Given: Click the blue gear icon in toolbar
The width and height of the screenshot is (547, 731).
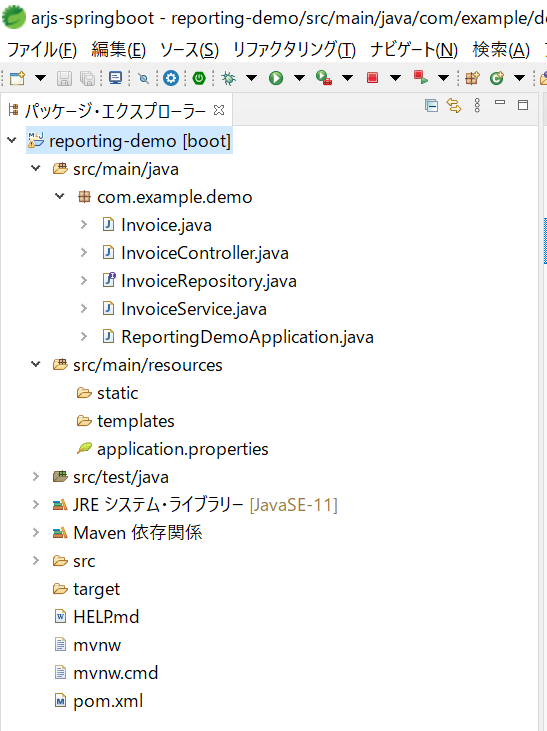Looking at the screenshot, I should pyautogui.click(x=171, y=78).
